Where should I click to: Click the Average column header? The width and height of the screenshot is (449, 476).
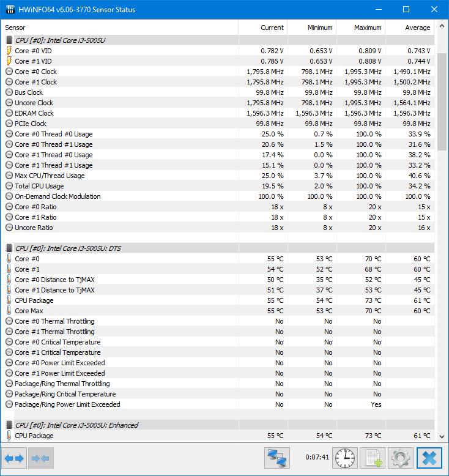point(410,28)
